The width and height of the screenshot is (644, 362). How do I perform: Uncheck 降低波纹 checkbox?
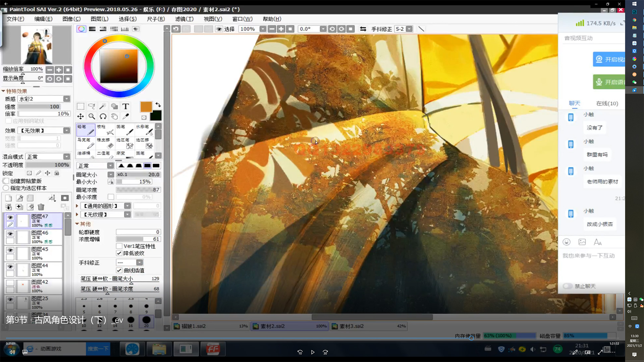coord(119,253)
